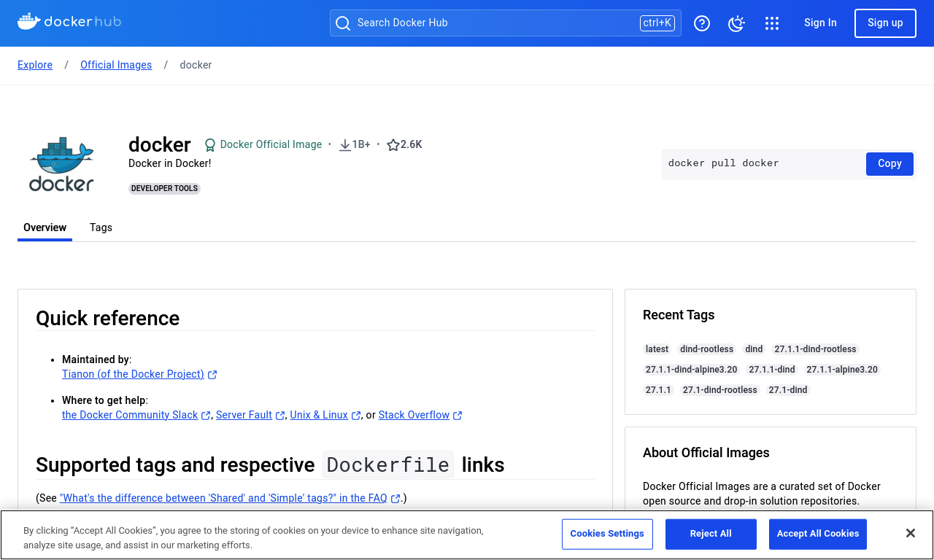Open the Shared vs Simple tags FAQ link
The height and width of the screenshot is (560, 934).
tap(223, 498)
